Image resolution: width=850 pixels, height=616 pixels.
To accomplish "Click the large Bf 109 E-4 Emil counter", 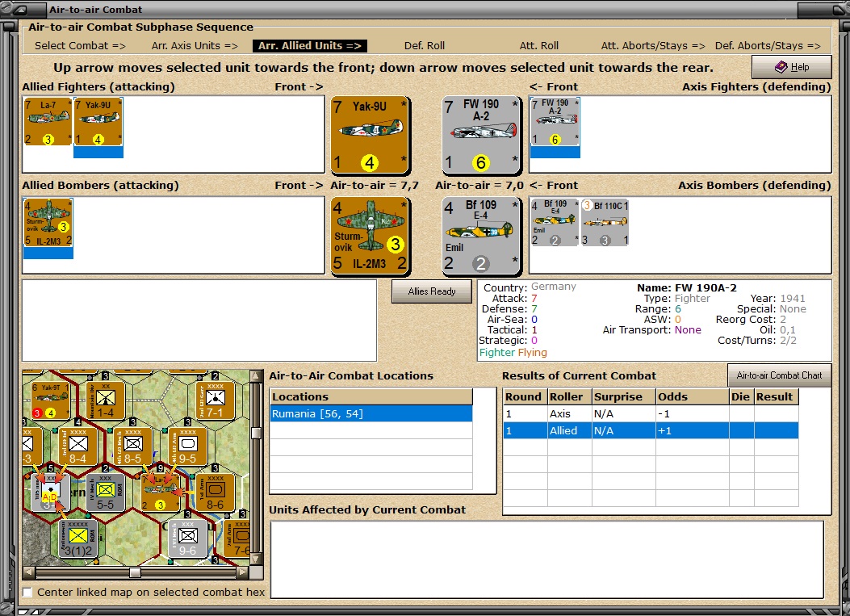I will (x=480, y=236).
